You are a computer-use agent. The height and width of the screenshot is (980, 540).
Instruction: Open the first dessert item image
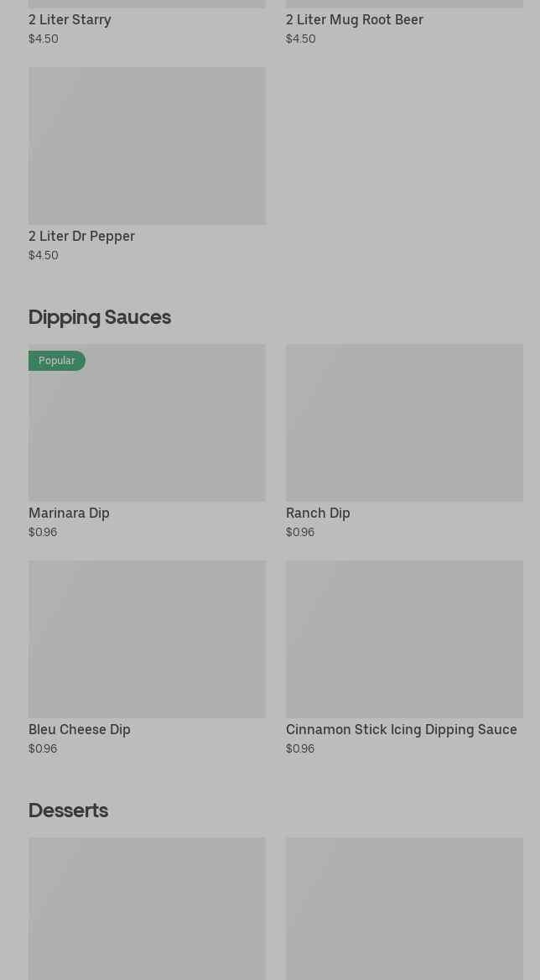click(147, 908)
